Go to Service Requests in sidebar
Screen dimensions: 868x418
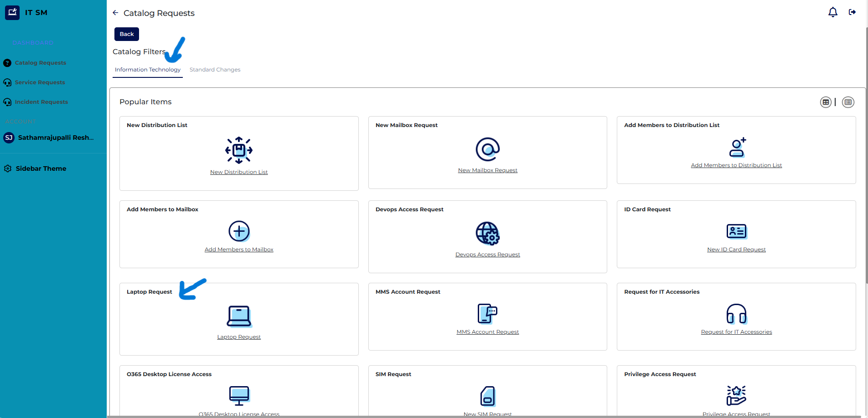click(40, 82)
